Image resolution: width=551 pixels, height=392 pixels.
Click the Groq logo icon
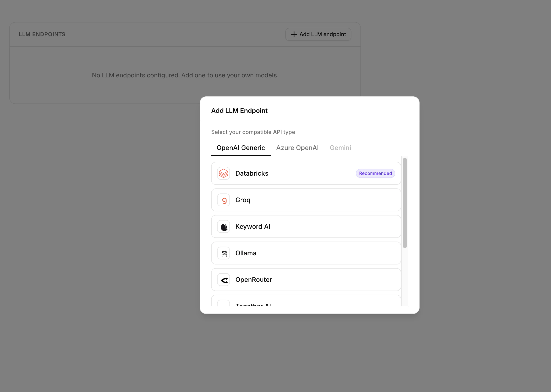223,200
